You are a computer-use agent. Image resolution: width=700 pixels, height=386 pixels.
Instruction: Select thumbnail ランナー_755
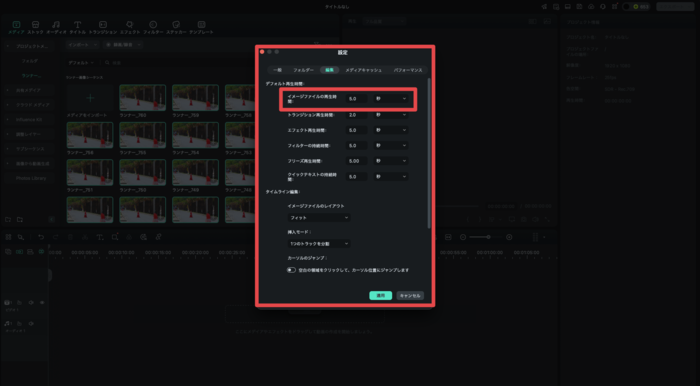pyautogui.click(x=143, y=135)
